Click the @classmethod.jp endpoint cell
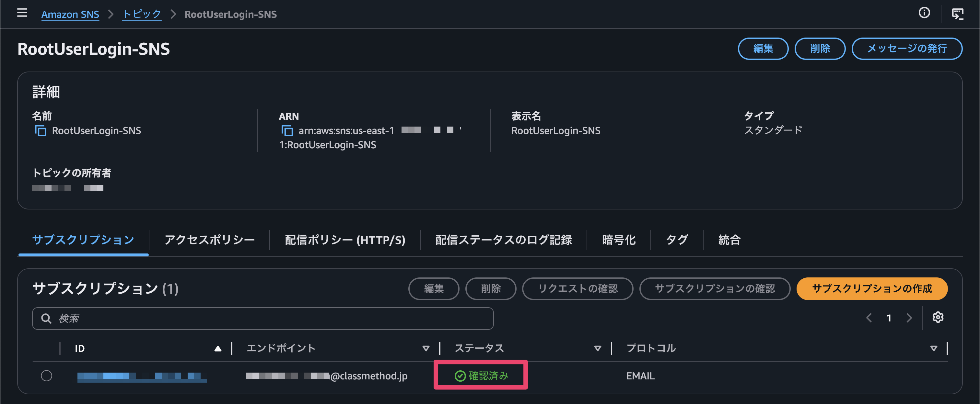Image resolution: width=980 pixels, height=404 pixels. point(326,376)
